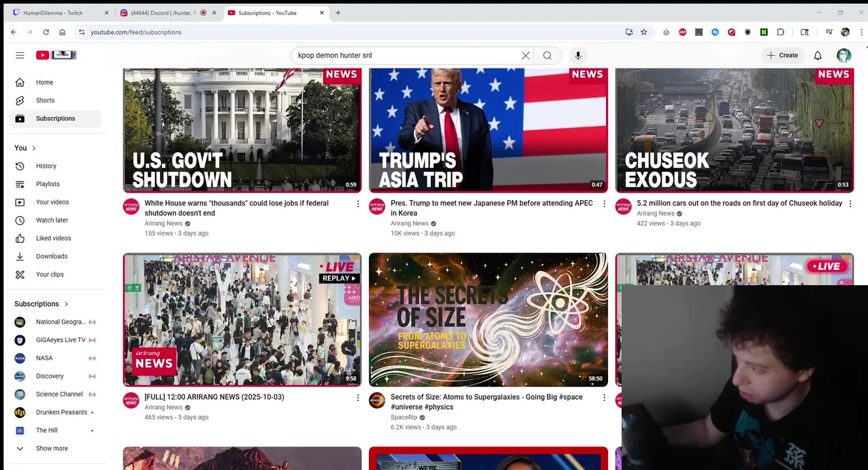This screenshot has height=470, width=868.
Task: Open Shorts in sidebar
Action: pyautogui.click(x=56, y=101)
